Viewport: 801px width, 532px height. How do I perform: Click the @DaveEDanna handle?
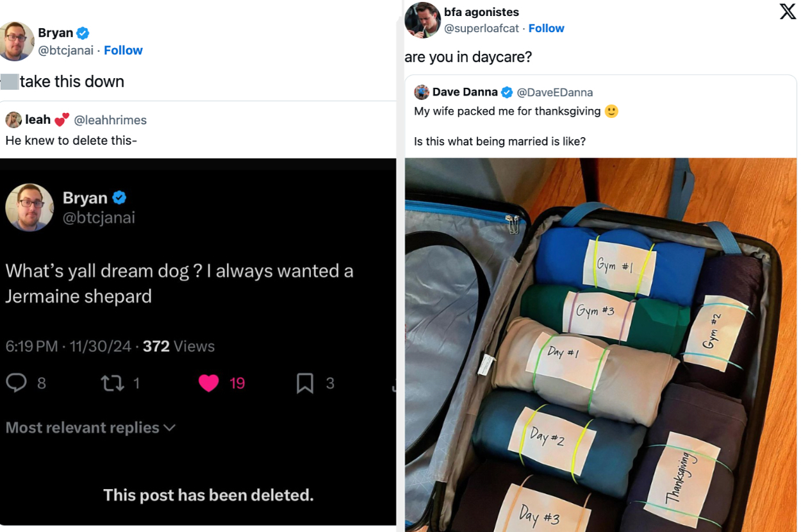click(557, 92)
